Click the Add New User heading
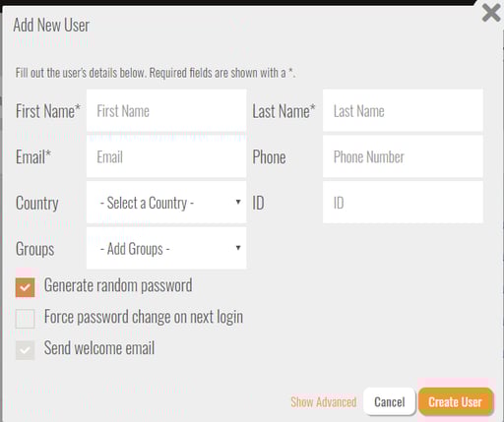 coord(51,25)
